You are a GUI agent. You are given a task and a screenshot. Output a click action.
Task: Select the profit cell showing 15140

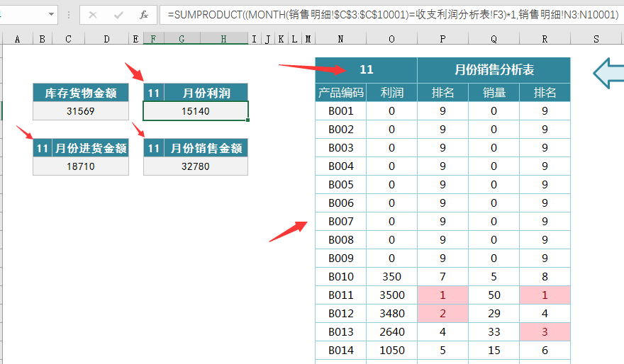point(196,111)
